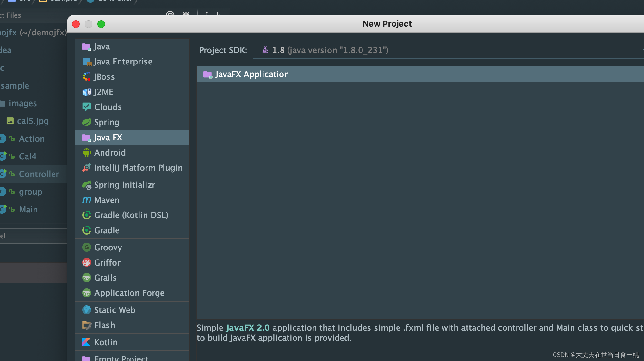Open cal5.jpg in the project tree

33,121
